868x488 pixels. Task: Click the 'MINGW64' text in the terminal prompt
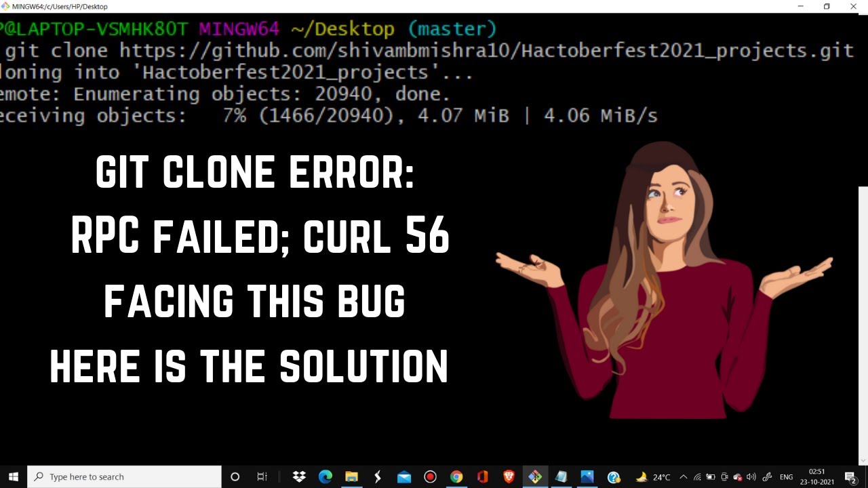point(239,29)
